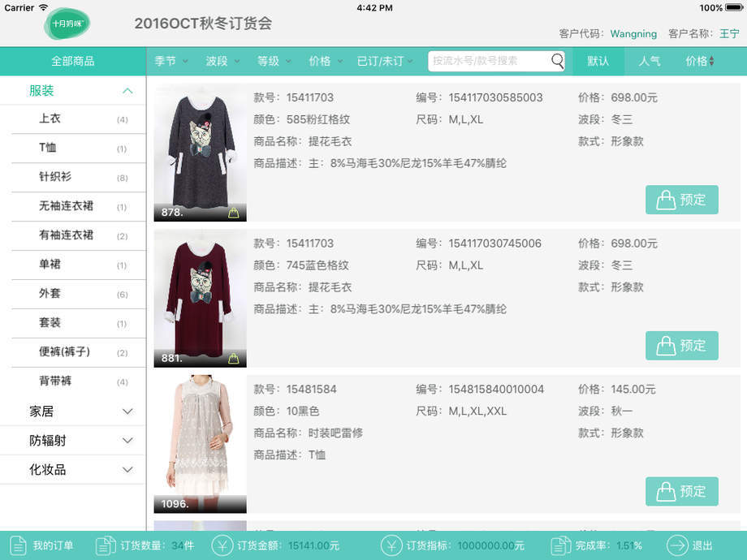
Task: Click the bag icon on thumbnail 878
Action: (x=234, y=213)
